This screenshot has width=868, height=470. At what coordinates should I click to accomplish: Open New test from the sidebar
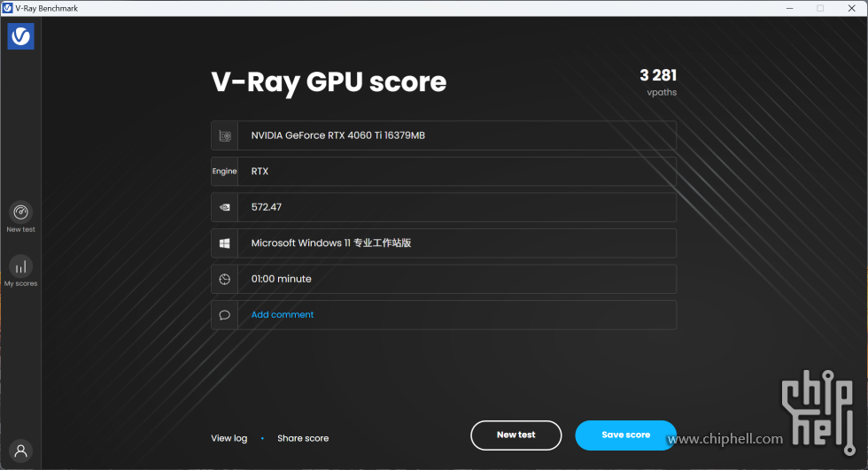tap(21, 217)
